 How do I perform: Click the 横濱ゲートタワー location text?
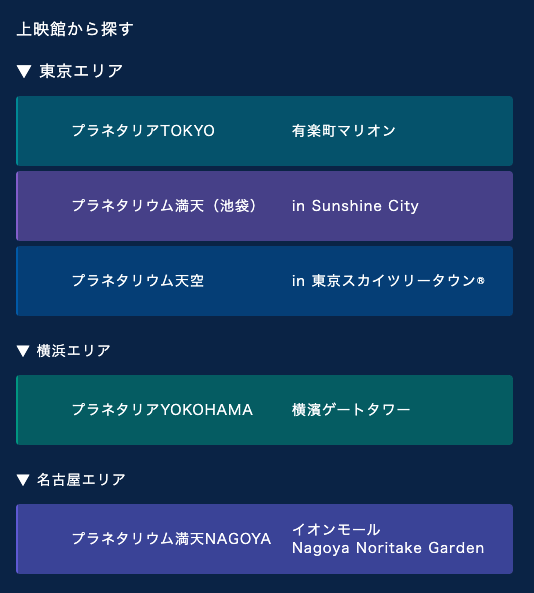tap(351, 410)
